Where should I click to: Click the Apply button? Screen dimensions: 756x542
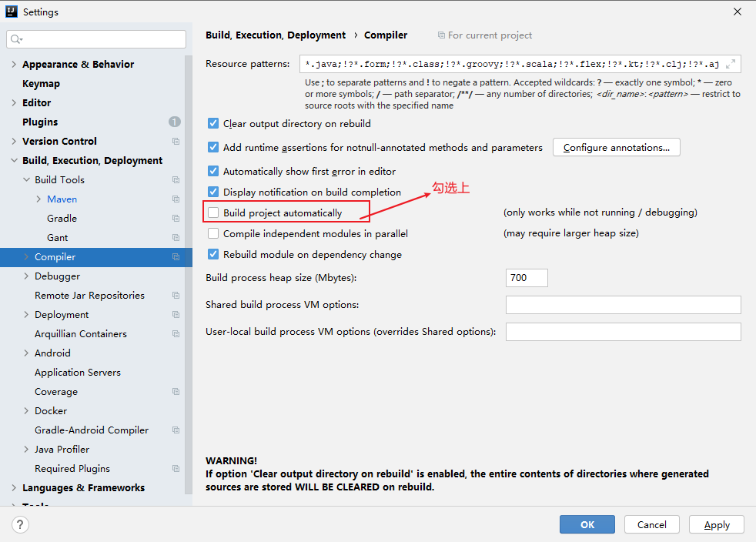716,524
